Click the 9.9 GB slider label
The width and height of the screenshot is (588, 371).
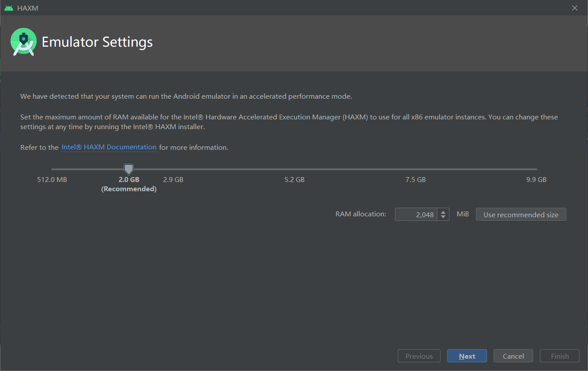pos(536,179)
